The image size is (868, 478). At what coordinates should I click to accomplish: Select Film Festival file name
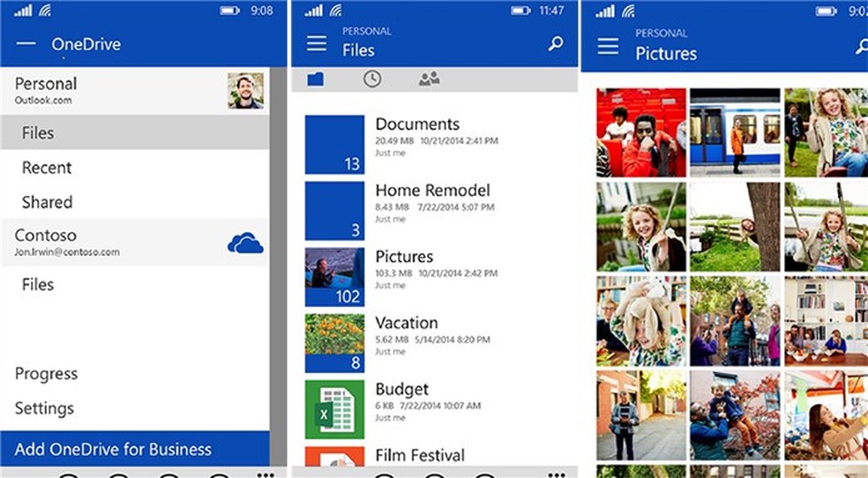420,455
